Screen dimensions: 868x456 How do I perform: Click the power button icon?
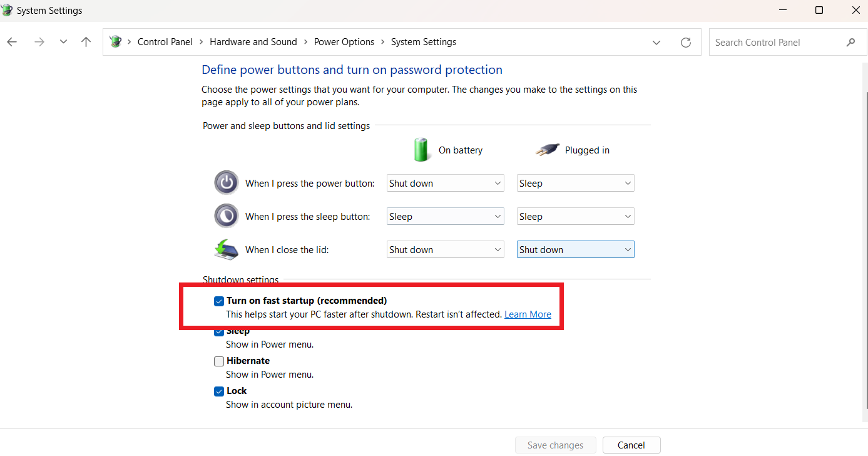[x=226, y=183]
